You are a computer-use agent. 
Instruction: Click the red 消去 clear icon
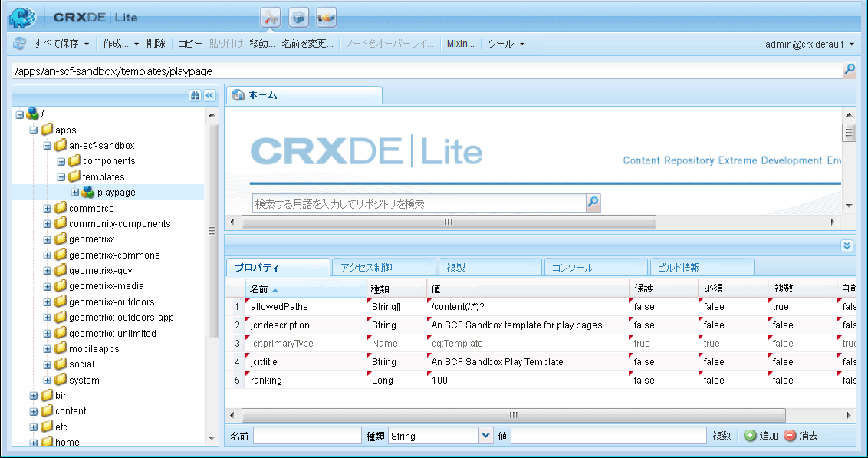click(790, 435)
